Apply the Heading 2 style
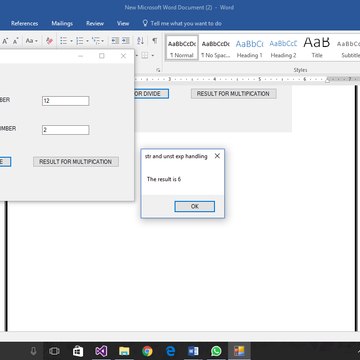 (283, 48)
